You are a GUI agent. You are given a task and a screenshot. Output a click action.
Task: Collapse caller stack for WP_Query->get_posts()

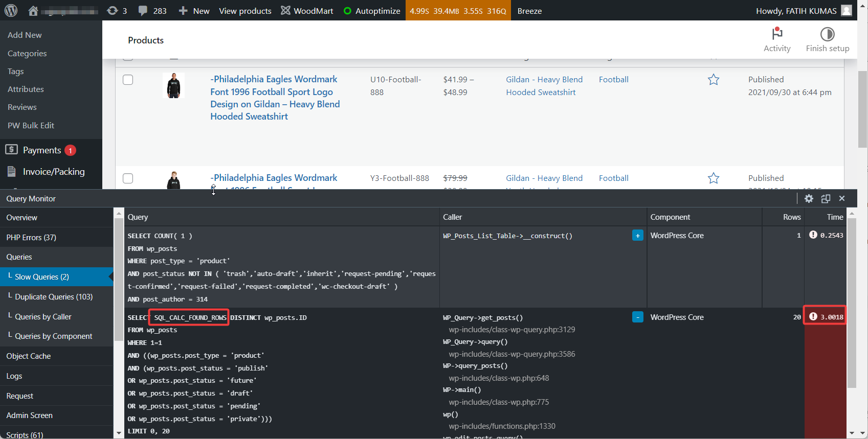(637, 317)
